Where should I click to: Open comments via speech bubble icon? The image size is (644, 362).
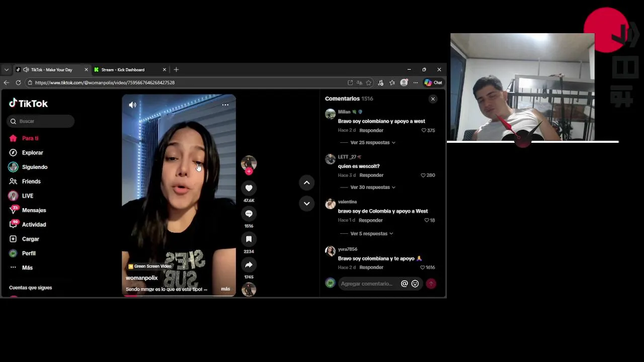click(249, 214)
